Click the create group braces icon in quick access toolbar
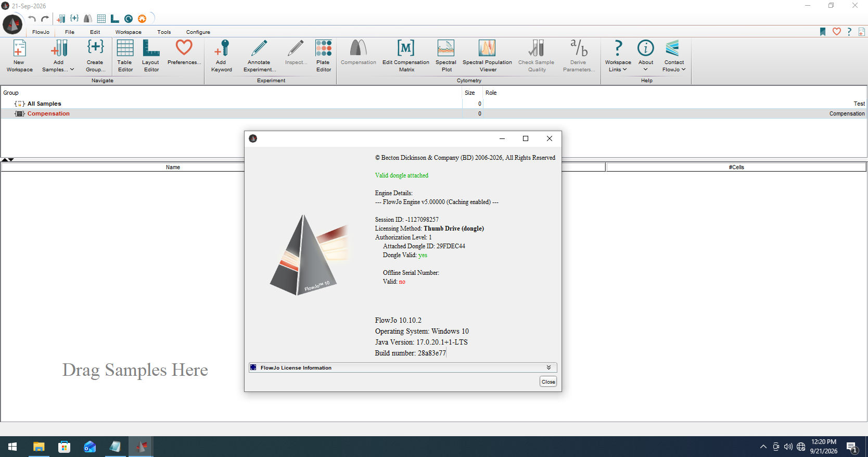Image resolution: width=868 pixels, height=457 pixels. pos(74,18)
